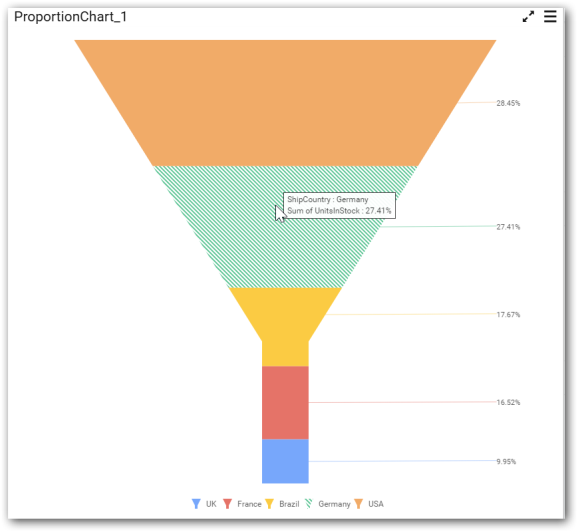578x532 pixels.
Task: Select the red France funnel segment
Action: coord(285,403)
